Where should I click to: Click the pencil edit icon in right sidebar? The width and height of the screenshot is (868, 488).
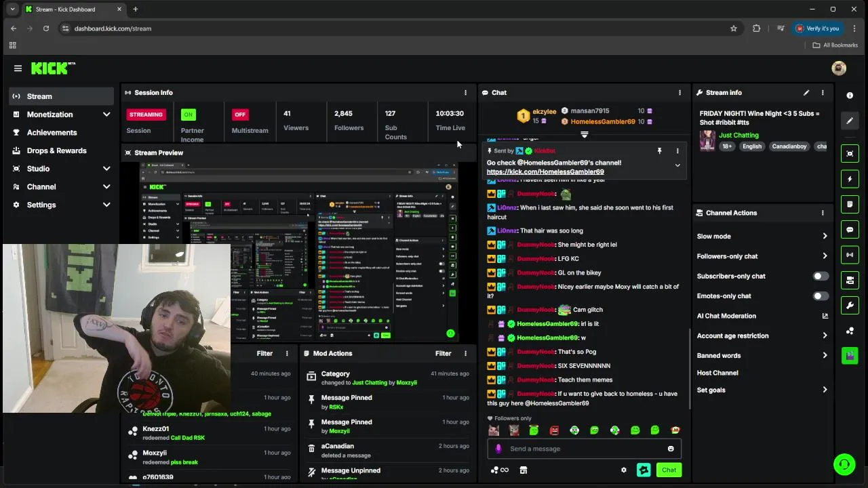pos(850,121)
